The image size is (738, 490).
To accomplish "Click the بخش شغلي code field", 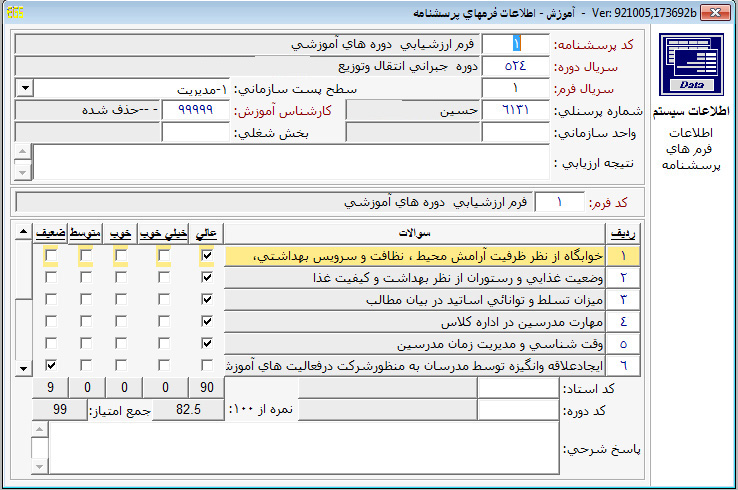I will point(196,132).
